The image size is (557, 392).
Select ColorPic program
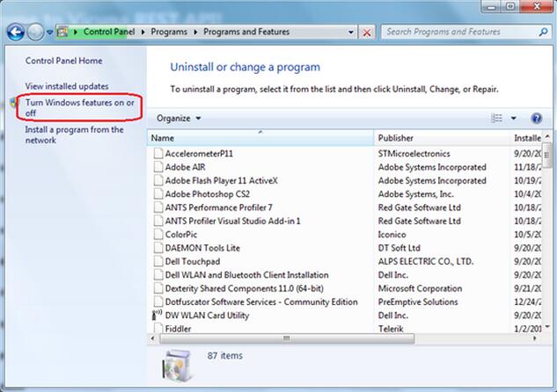click(180, 235)
